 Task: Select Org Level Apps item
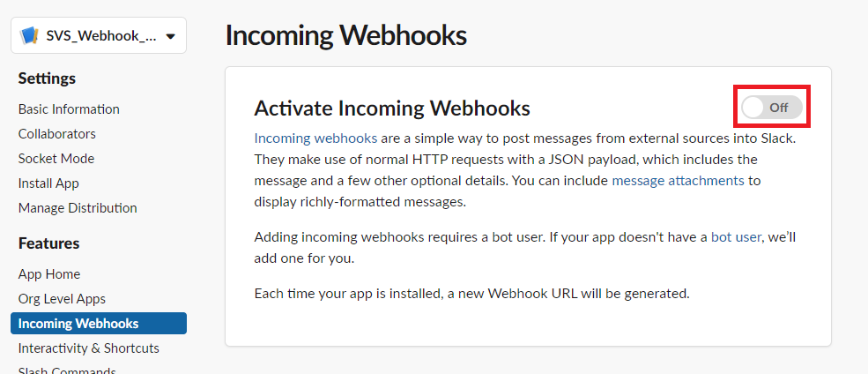[62, 299]
